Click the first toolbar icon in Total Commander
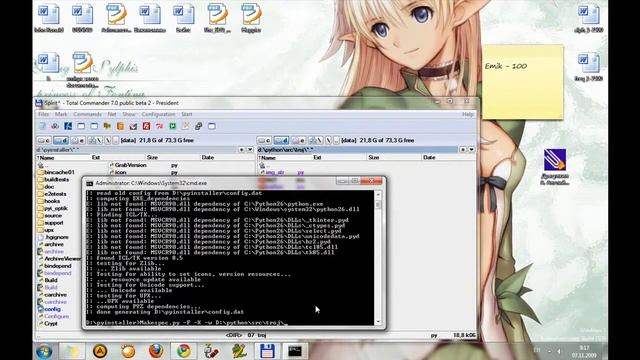Screen dimensions: 640x360 click(42, 126)
